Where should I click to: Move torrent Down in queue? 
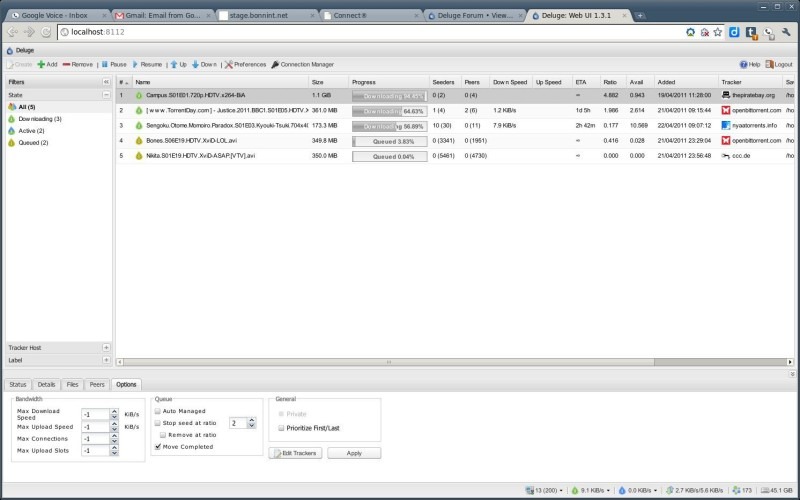point(204,65)
